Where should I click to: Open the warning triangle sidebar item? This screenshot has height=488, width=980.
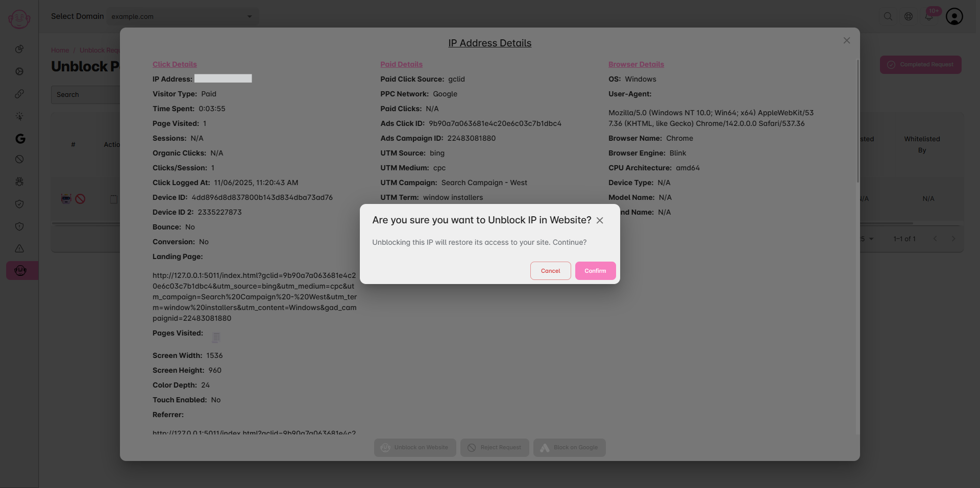point(19,249)
